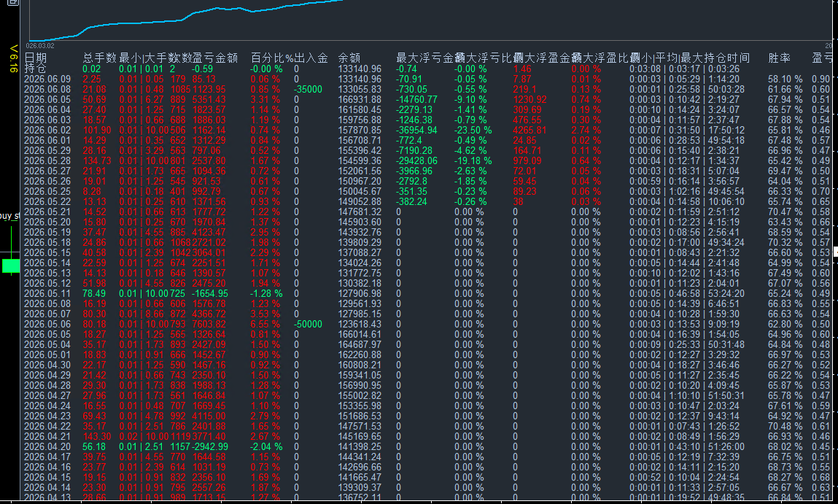Click the 日期 column header
Image resolution: width=838 pixels, height=504 pixels.
35,58
